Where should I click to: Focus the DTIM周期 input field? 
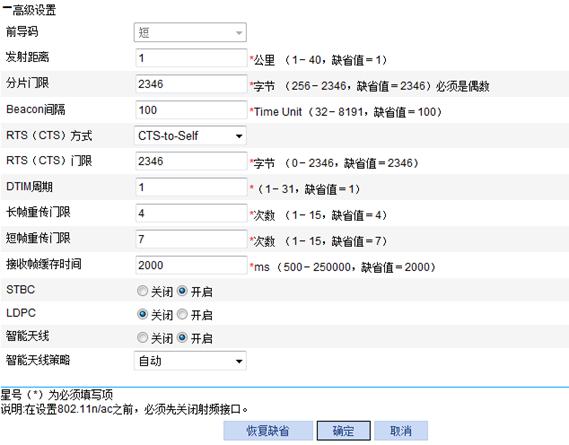[191, 187]
